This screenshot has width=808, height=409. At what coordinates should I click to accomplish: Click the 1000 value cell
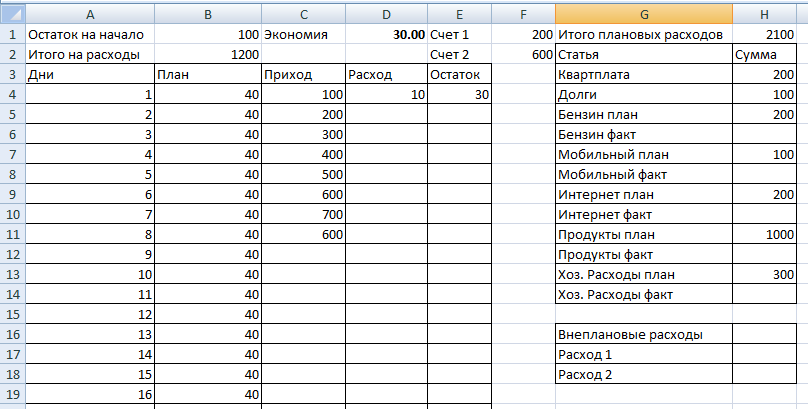[x=769, y=234]
